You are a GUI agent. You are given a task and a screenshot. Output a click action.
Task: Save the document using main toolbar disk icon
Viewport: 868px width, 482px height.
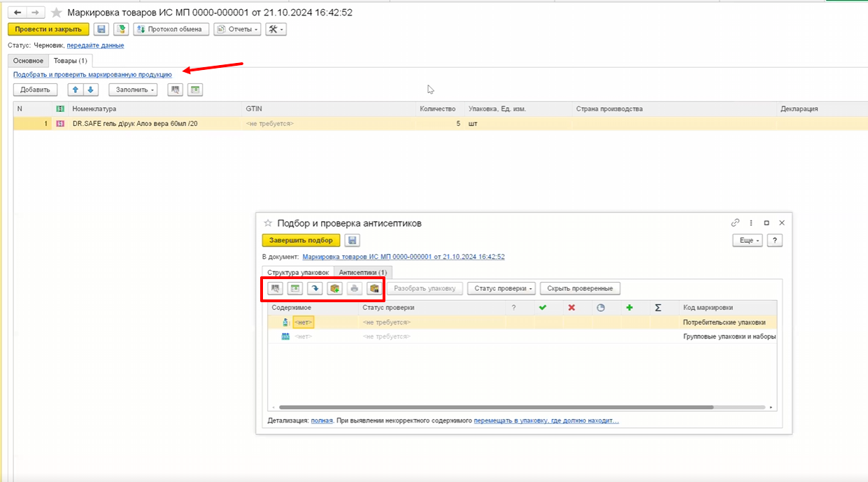coord(101,29)
